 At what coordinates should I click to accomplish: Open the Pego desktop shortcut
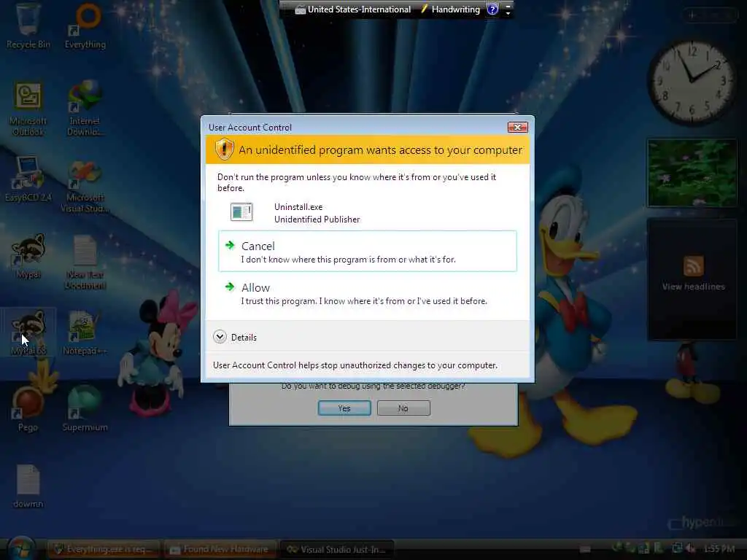click(x=28, y=409)
